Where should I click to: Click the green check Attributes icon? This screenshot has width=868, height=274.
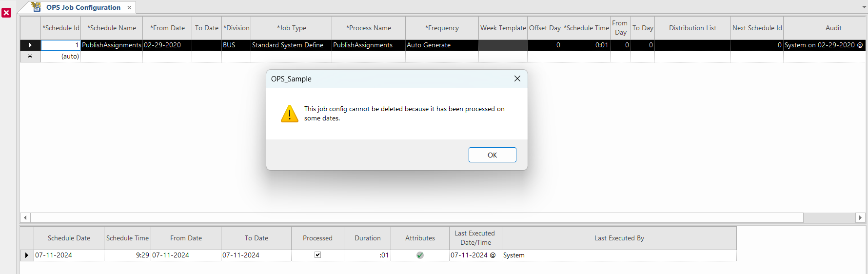click(x=420, y=255)
